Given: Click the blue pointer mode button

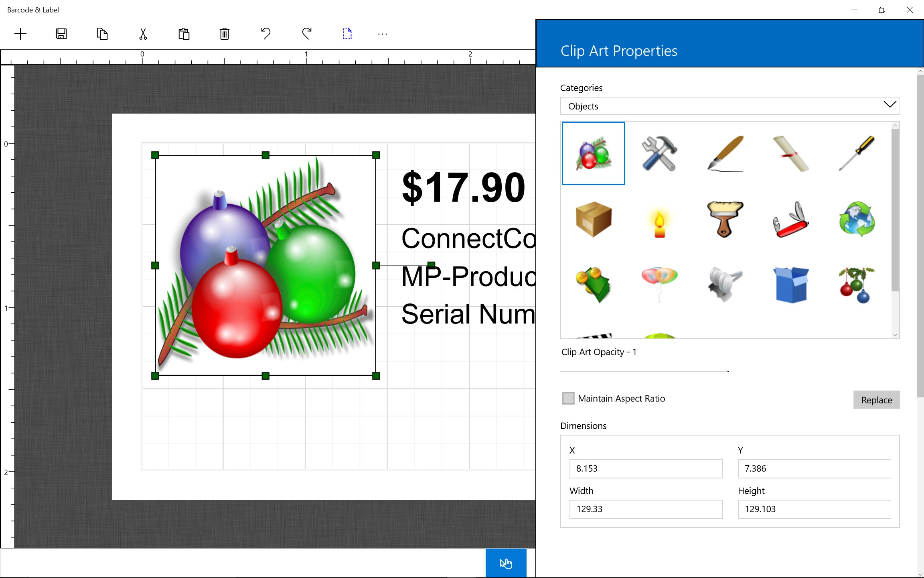Looking at the screenshot, I should click(x=506, y=563).
